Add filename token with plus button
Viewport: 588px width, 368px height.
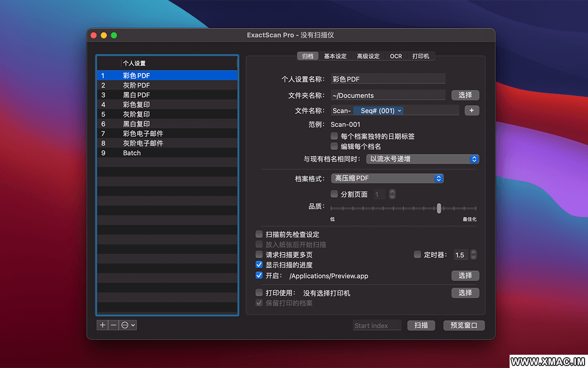471,110
